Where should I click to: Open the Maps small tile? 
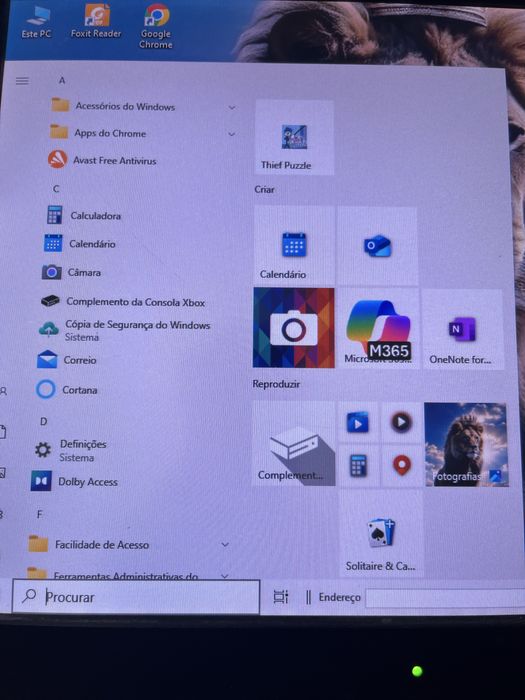[x=401, y=466]
